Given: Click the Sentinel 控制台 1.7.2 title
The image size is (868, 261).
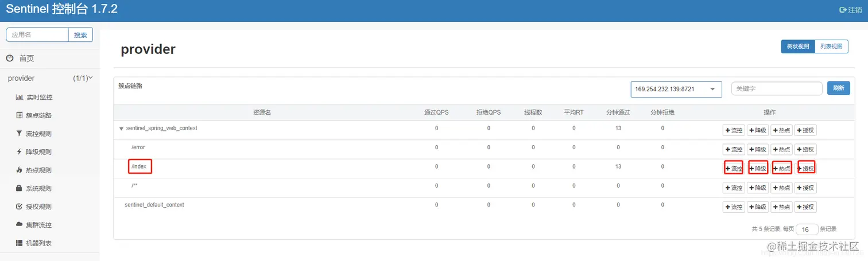Looking at the screenshot, I should pos(63,10).
